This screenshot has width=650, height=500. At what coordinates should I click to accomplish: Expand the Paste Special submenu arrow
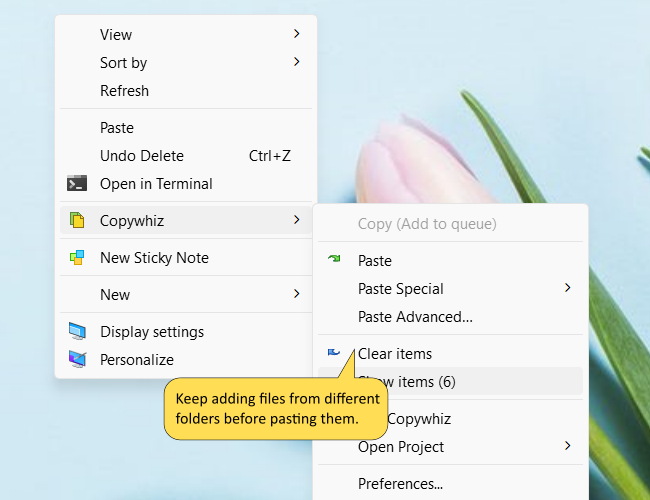[x=568, y=289]
